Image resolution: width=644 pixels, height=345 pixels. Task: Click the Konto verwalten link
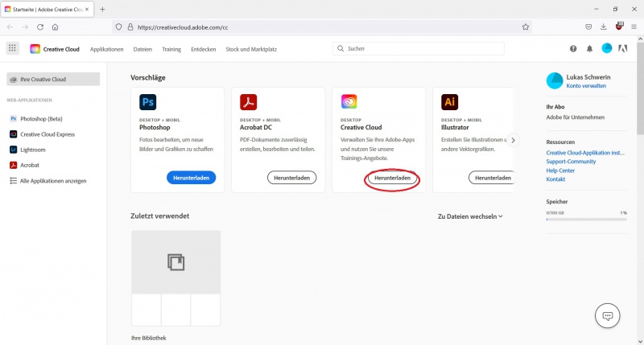(x=586, y=86)
